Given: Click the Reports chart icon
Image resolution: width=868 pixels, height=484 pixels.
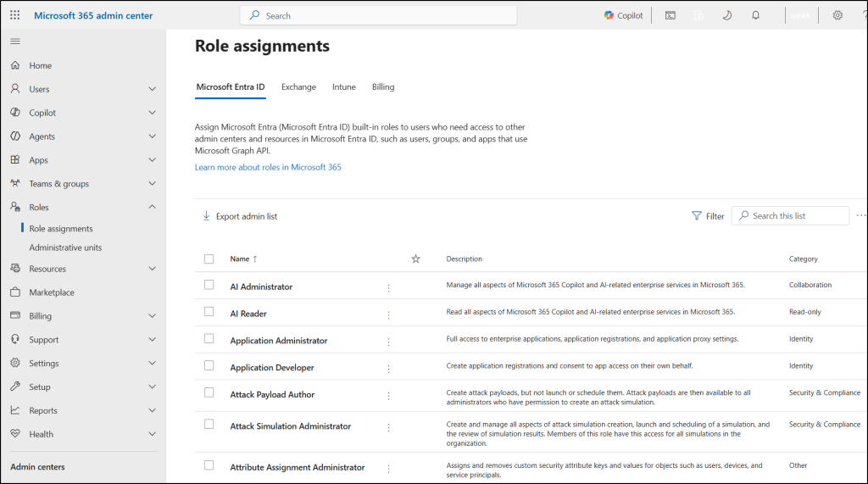Looking at the screenshot, I should pos(15,410).
